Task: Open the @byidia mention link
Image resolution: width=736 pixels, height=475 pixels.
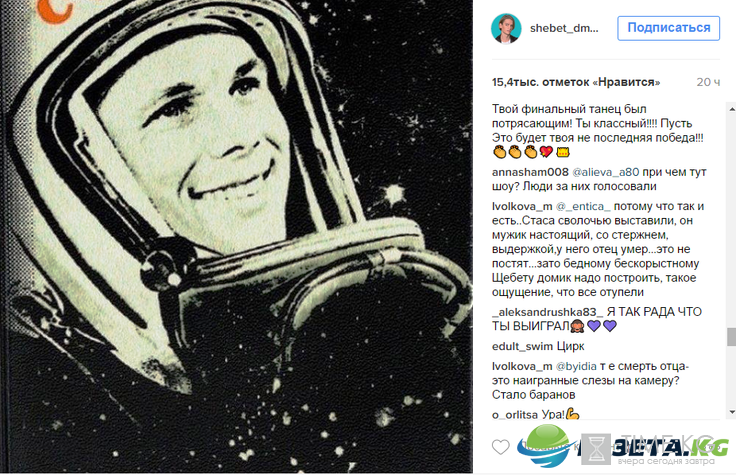Action: coord(576,366)
